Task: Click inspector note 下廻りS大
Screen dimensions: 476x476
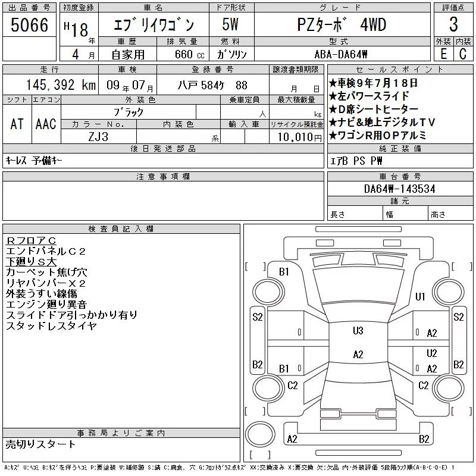Action: pyautogui.click(x=32, y=262)
